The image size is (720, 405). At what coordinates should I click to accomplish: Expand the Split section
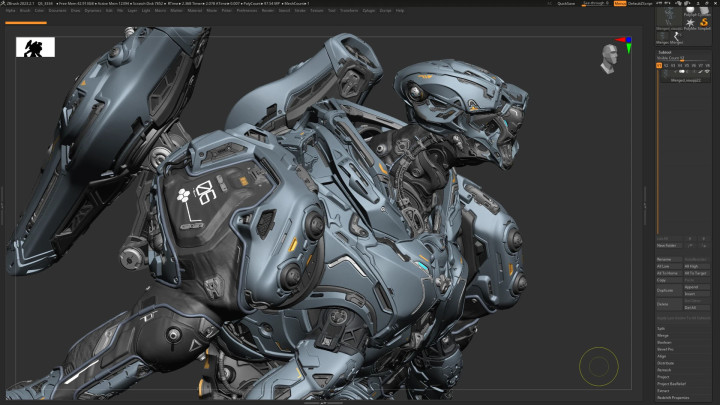pyautogui.click(x=661, y=328)
